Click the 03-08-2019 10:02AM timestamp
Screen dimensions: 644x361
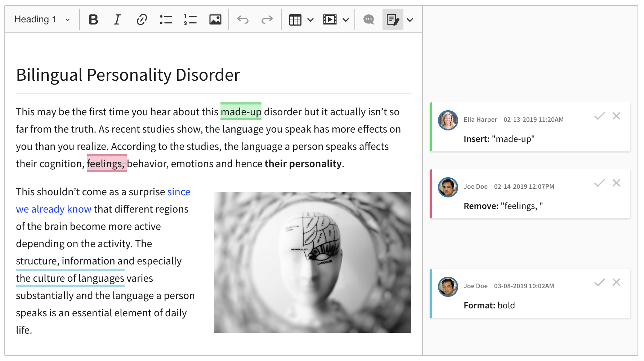(524, 286)
